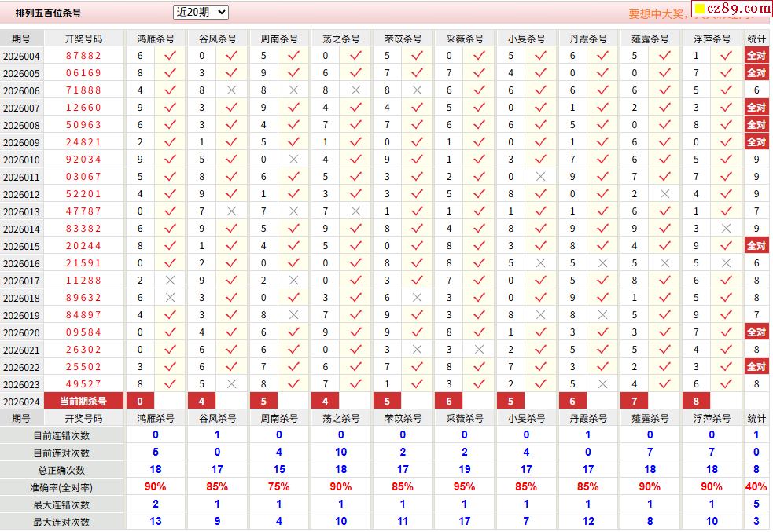This screenshot has height=532, width=773.
Task: Click the 全对 badge in row 2026005
Action: pos(756,72)
